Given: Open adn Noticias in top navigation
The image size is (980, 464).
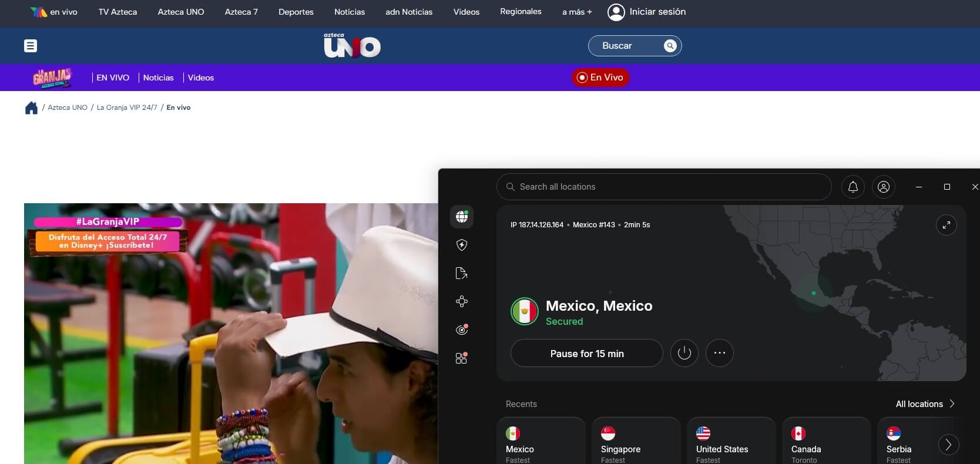Looking at the screenshot, I should (409, 12).
